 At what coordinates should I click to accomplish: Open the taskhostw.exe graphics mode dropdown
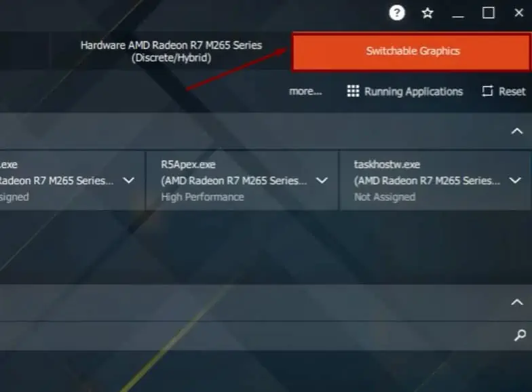pos(515,180)
